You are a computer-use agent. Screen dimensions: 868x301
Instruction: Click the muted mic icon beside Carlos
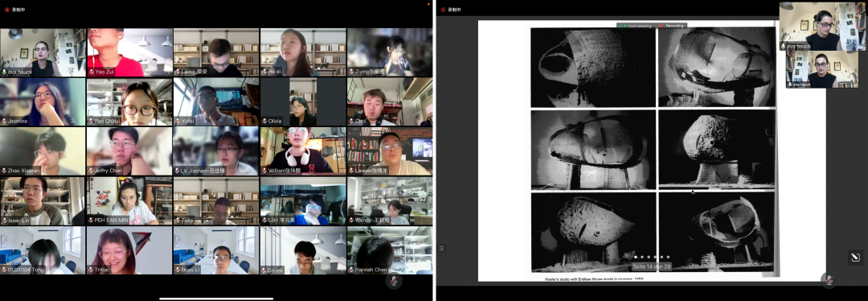coord(264,270)
